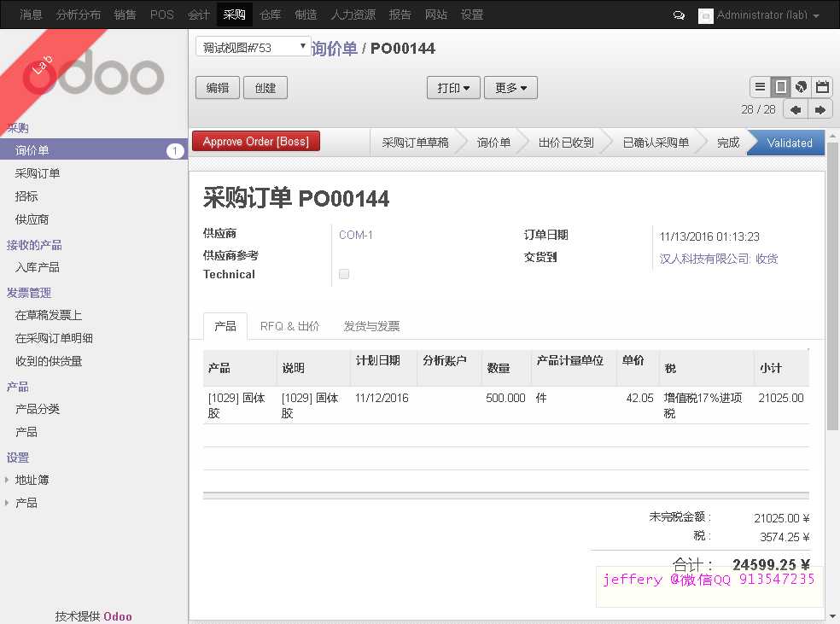
Task: Click the vertical scrollbar
Action: coord(832,284)
